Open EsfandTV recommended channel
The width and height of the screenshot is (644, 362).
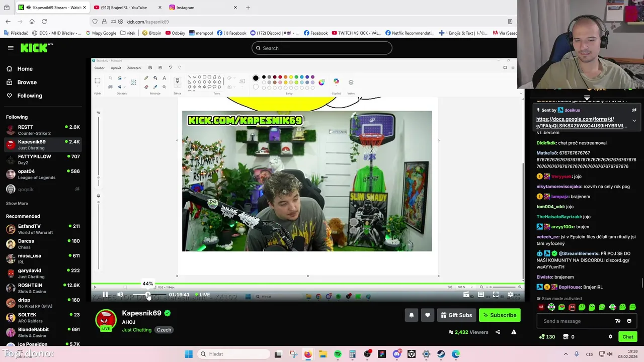(43, 229)
